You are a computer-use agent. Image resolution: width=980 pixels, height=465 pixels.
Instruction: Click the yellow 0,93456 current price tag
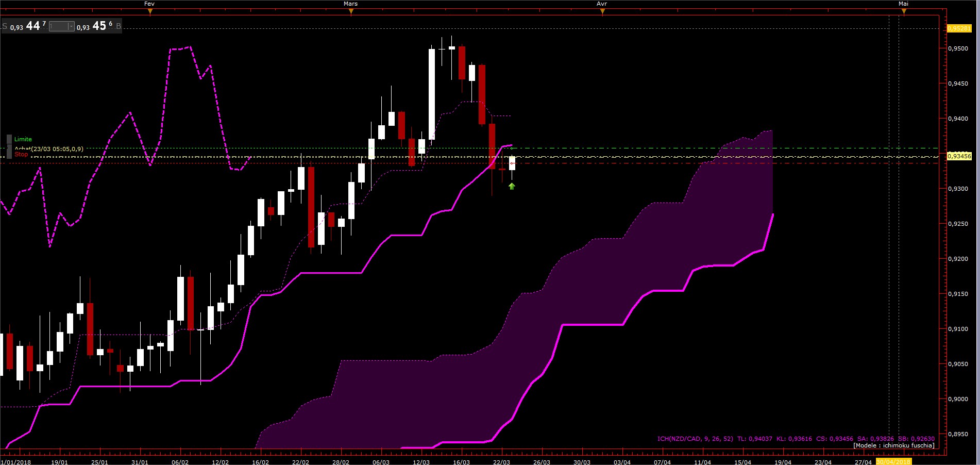[x=959, y=156]
